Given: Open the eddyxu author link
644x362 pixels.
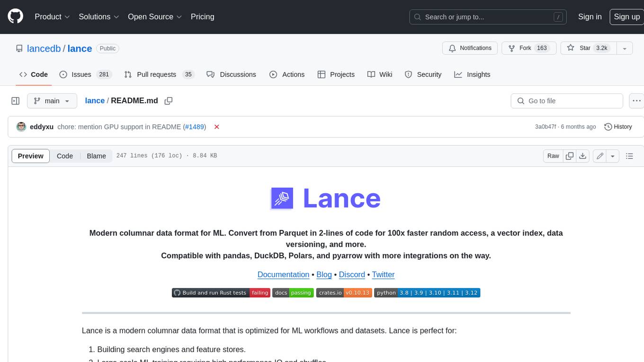Looking at the screenshot, I should coord(42,127).
